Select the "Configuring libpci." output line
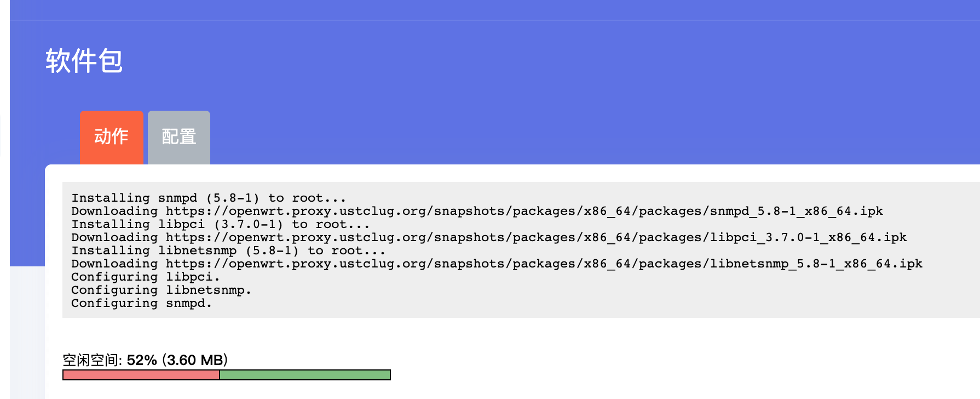Viewport: 980px width, 399px height. point(145,277)
